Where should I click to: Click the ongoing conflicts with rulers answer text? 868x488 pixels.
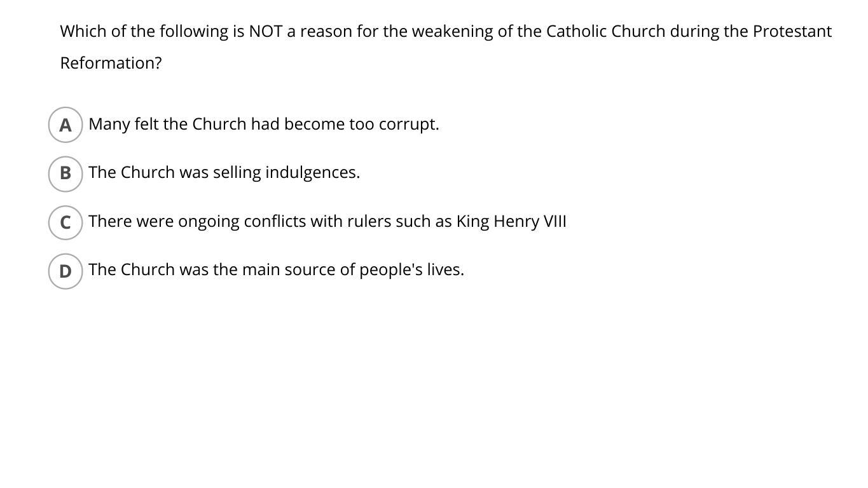[327, 222]
